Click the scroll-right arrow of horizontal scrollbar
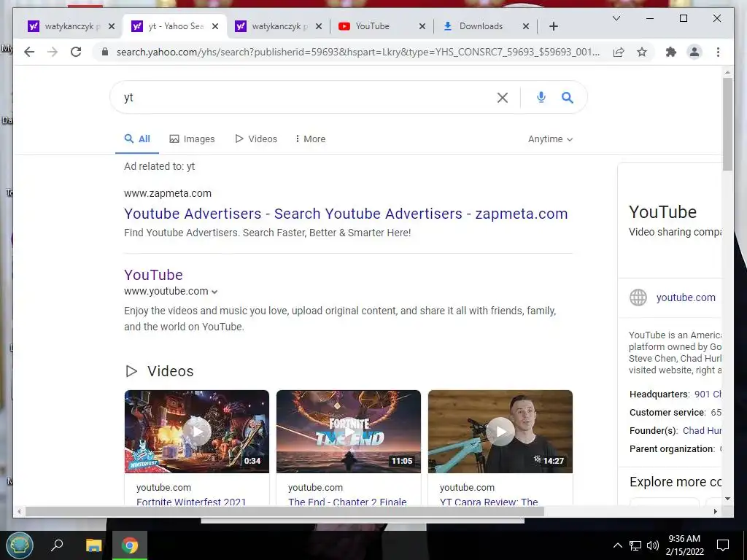The width and height of the screenshot is (747, 560). pos(715,511)
